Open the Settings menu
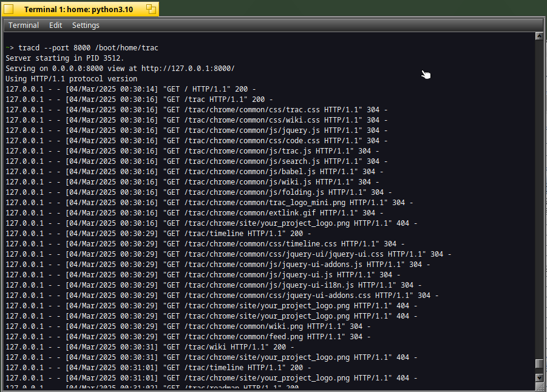Viewport: 547px width, 392px height. 86,25
